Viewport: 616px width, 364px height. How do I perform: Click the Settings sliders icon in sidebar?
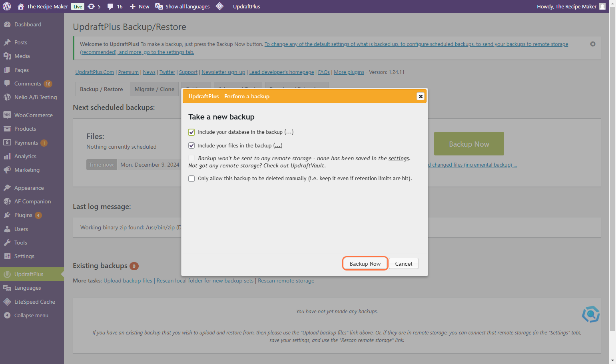point(7,256)
